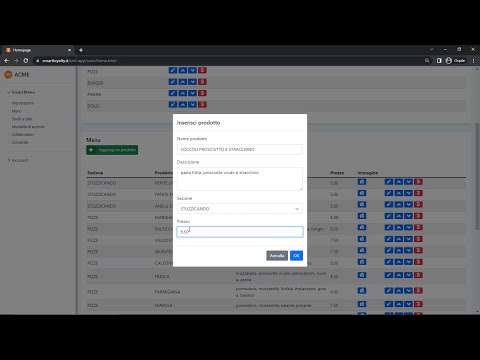
Task: Delete the PANINI section
Action: coord(202,93)
